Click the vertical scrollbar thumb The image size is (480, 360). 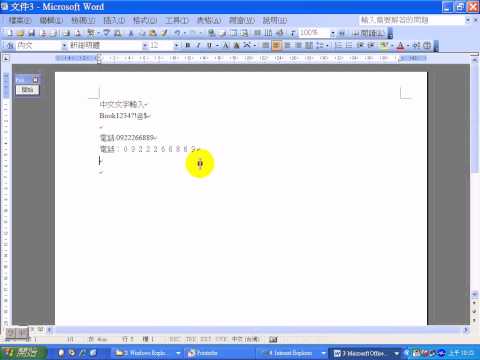coord(474,118)
